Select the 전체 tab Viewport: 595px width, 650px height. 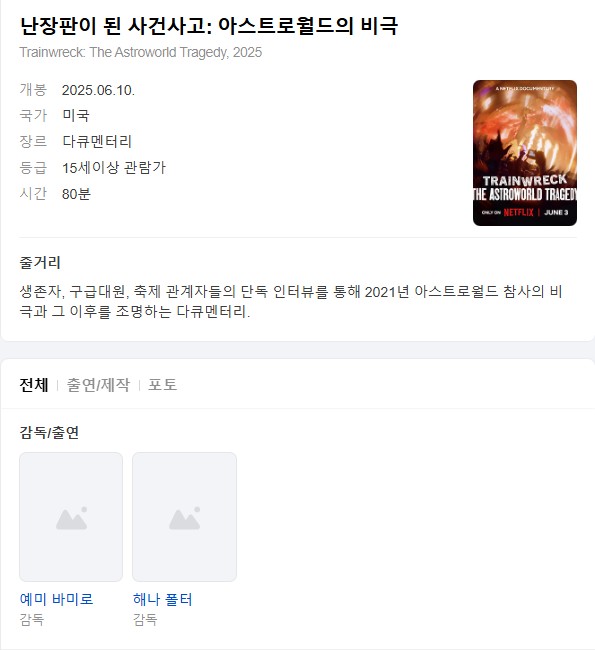(x=34, y=385)
